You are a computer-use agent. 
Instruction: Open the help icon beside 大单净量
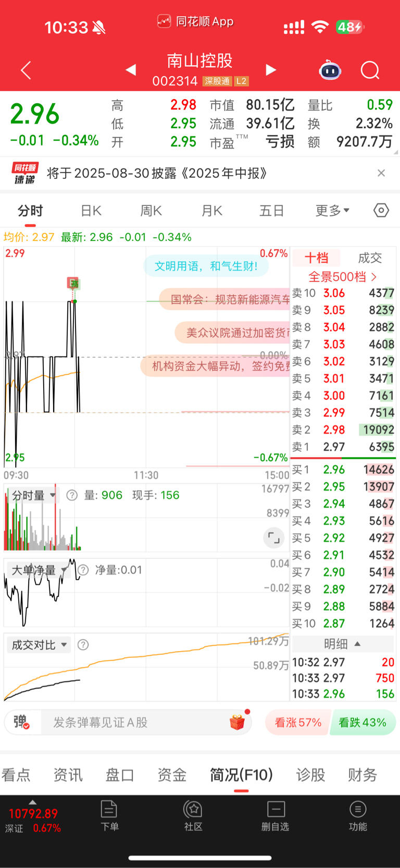pyautogui.click(x=83, y=570)
